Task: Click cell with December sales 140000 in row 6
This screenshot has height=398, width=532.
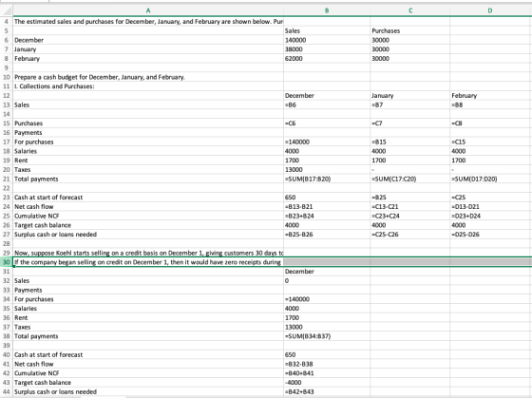Action: click(327, 40)
